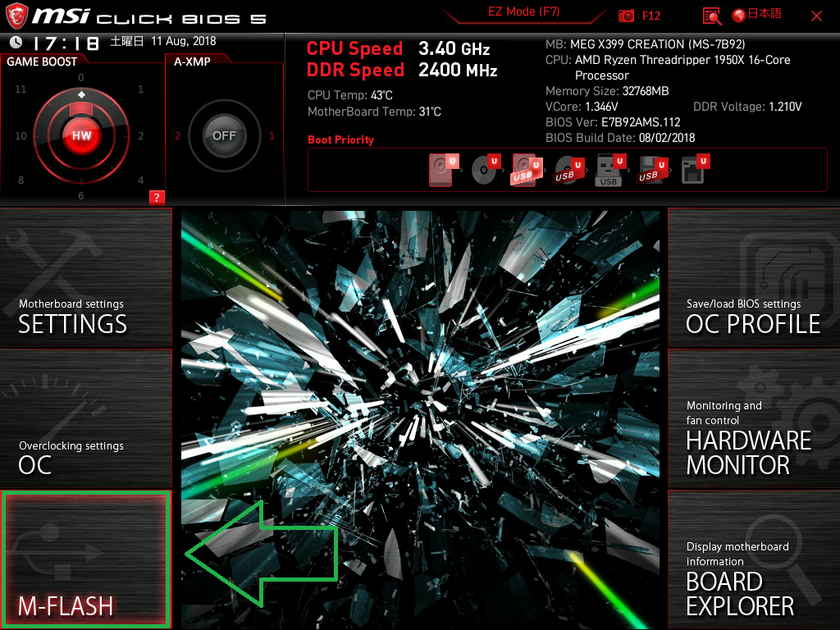The image size is (840, 630).
Task: Select the USB floppy boot device
Action: coord(652,171)
